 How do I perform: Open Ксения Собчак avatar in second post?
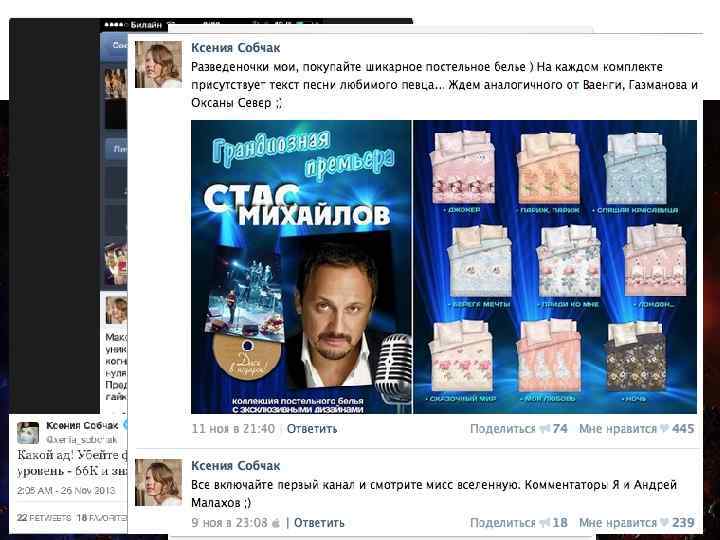coord(158,483)
